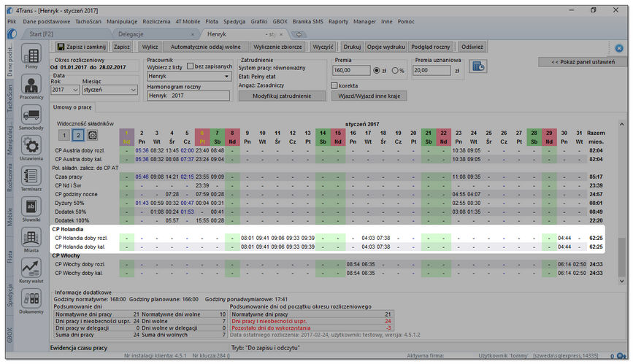
Task: Click the Wyczyść button
Action: pos(323,47)
